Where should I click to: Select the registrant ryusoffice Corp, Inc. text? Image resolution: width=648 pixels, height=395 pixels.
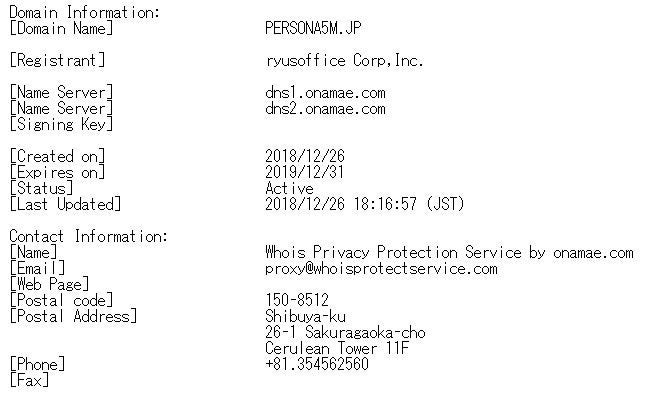[344, 60]
